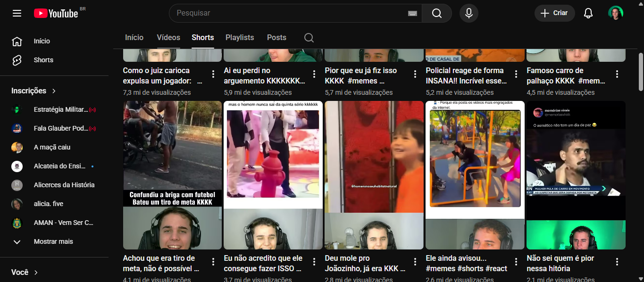This screenshot has height=282, width=644.
Task: Go to Shorts in the sidebar
Action: pyautogui.click(x=42, y=60)
